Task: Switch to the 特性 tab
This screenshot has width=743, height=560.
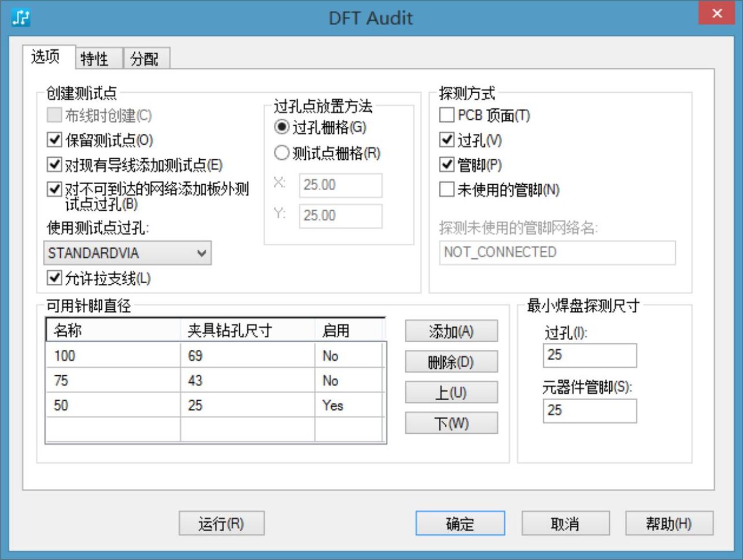Action: click(x=94, y=58)
